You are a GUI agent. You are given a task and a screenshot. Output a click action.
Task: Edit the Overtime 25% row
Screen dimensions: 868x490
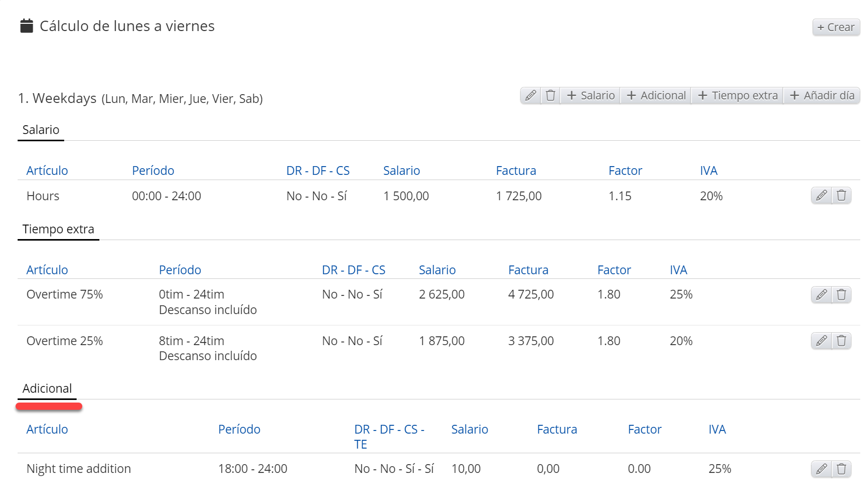coord(821,341)
